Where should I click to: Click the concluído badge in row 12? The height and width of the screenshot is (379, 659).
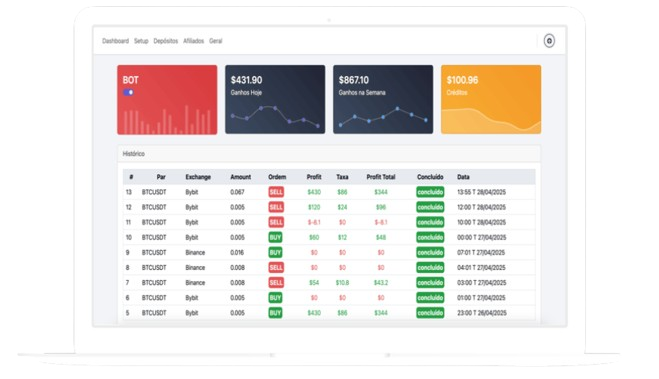pyautogui.click(x=430, y=207)
